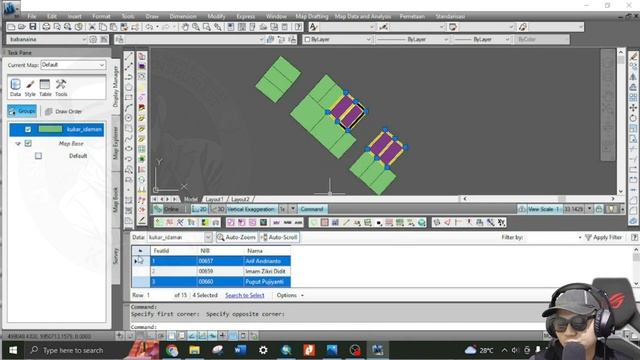Select the Pan hand tool
This screenshot has height=360, width=640.
pyautogui.click(x=185, y=27)
